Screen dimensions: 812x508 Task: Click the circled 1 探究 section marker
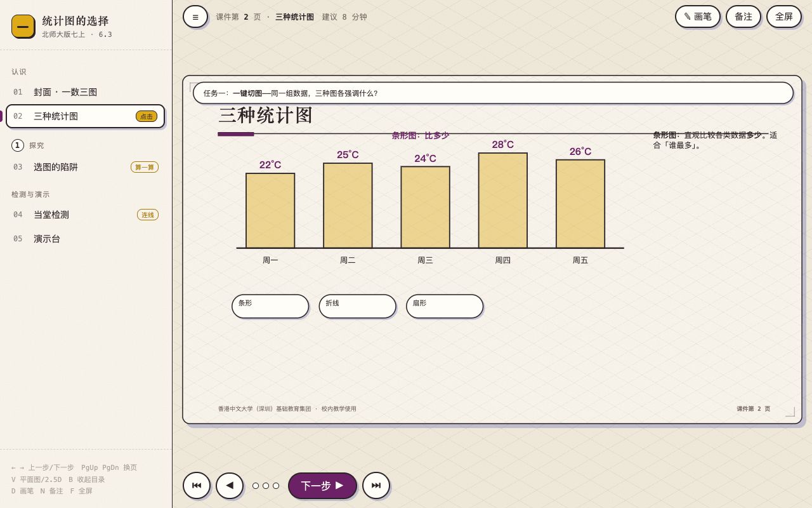18,145
